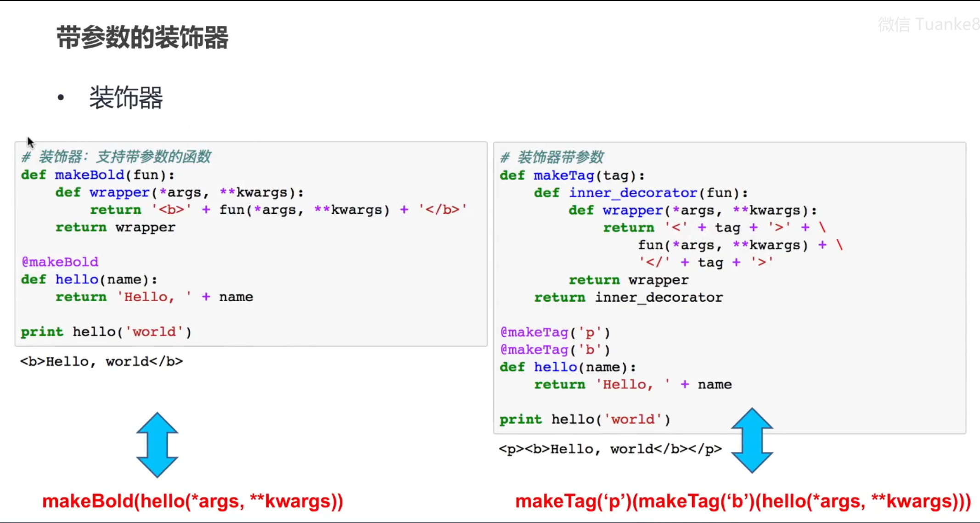Click the bullet point before 装饰器
Screen dimensions: 980x523
[61, 97]
